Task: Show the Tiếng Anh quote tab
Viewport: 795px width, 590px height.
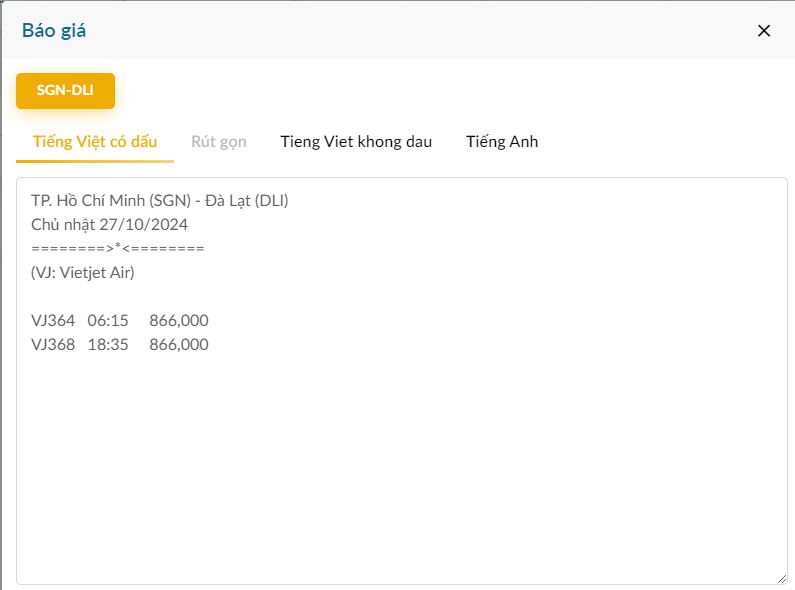Action: click(502, 142)
